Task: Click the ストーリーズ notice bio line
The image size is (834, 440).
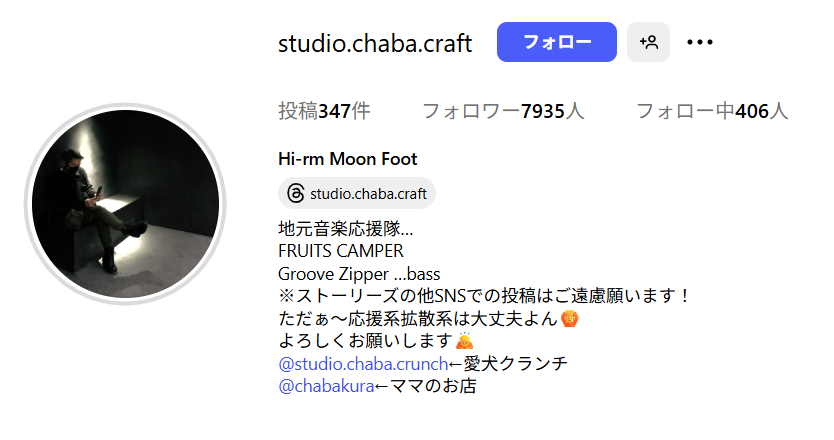Action: pyautogui.click(x=484, y=296)
